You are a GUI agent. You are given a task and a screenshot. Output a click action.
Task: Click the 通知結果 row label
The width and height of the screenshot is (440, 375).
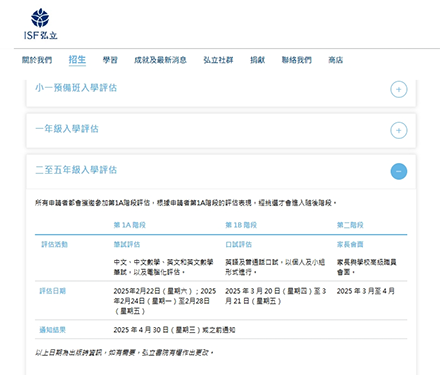[53, 330]
